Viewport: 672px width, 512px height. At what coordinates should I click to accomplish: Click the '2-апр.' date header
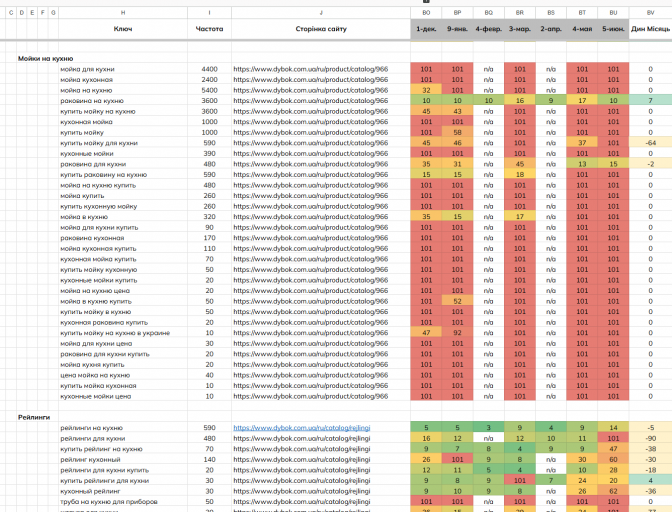(x=551, y=29)
